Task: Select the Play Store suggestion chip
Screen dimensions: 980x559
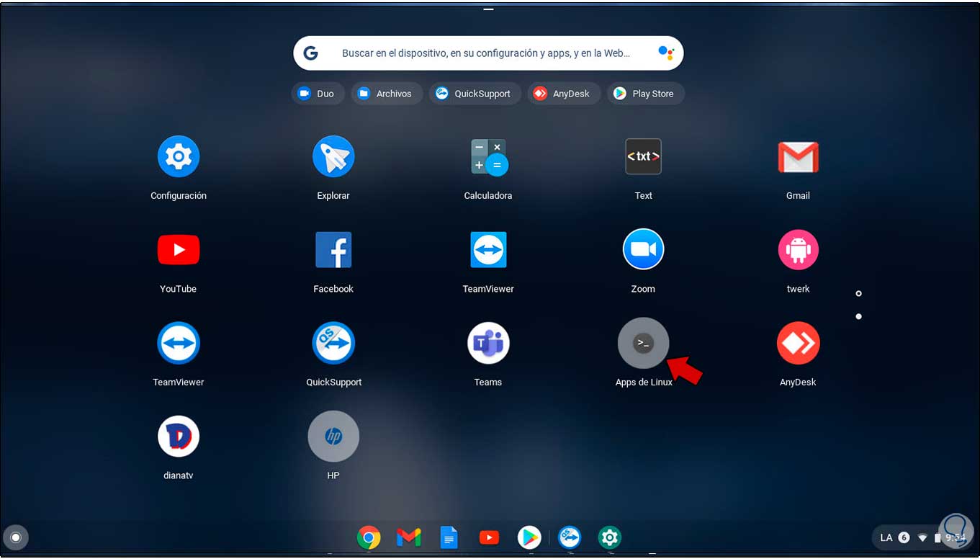Action: [x=645, y=94]
